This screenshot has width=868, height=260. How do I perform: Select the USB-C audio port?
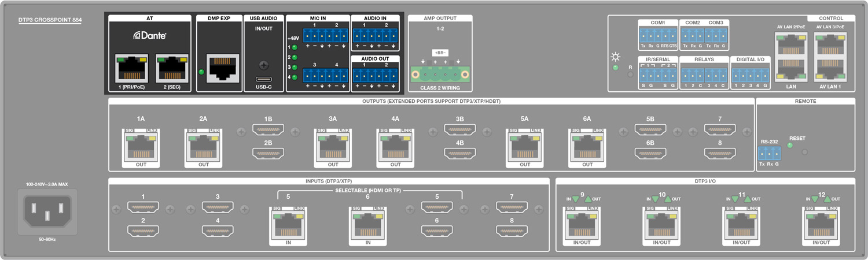click(264, 80)
